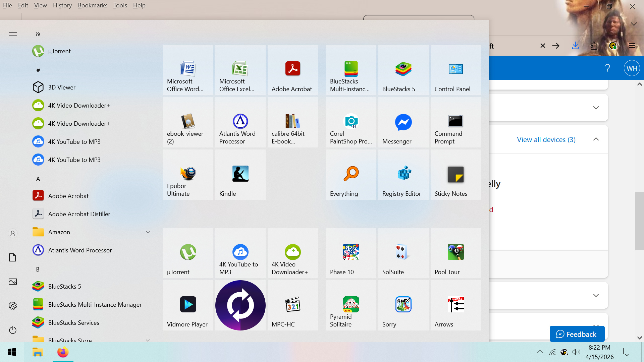Click the Feedback button
The width and height of the screenshot is (644, 362).
(x=577, y=334)
